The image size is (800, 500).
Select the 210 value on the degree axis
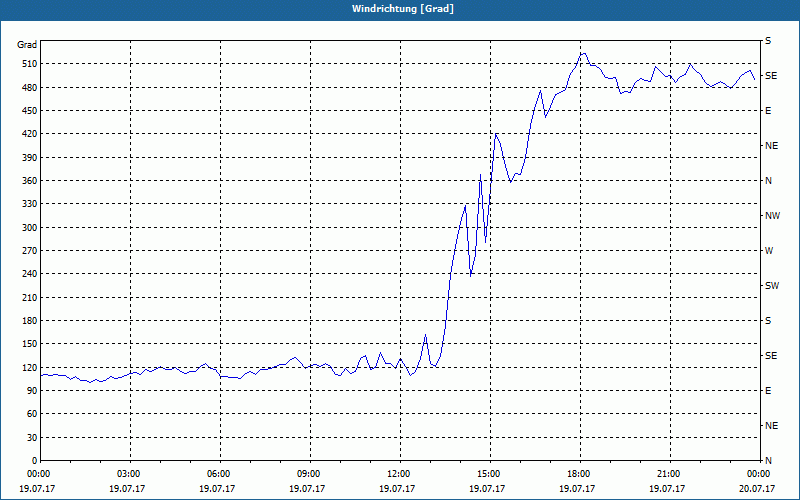click(x=29, y=297)
